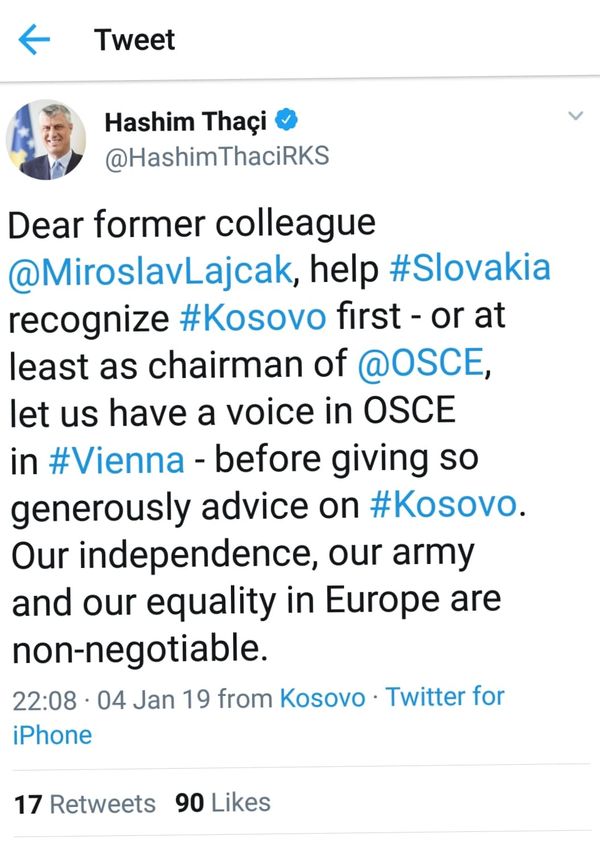Tap the 'Dear former colleague' opening line
Viewport: 600px width, 846px height.
click(192, 224)
